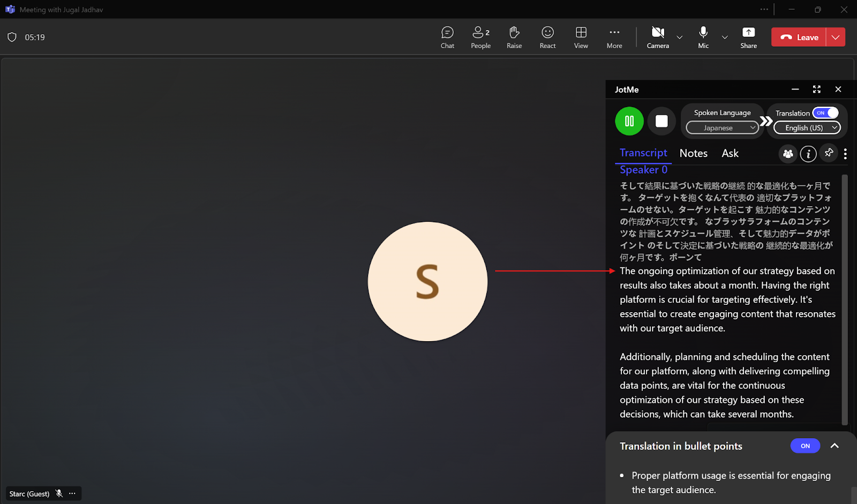Click the transcript panel scrollbar

845,300
